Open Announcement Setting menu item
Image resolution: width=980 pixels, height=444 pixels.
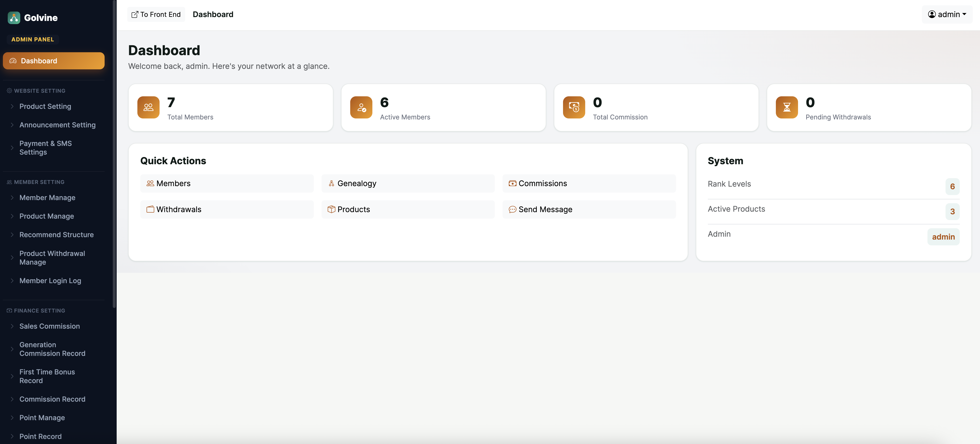coord(54,125)
